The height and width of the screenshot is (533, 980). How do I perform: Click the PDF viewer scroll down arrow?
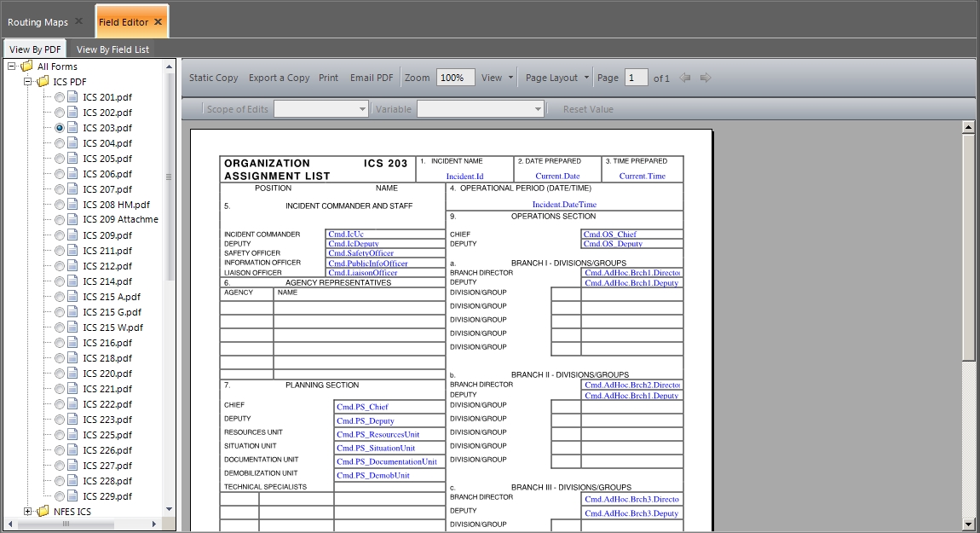(968, 524)
